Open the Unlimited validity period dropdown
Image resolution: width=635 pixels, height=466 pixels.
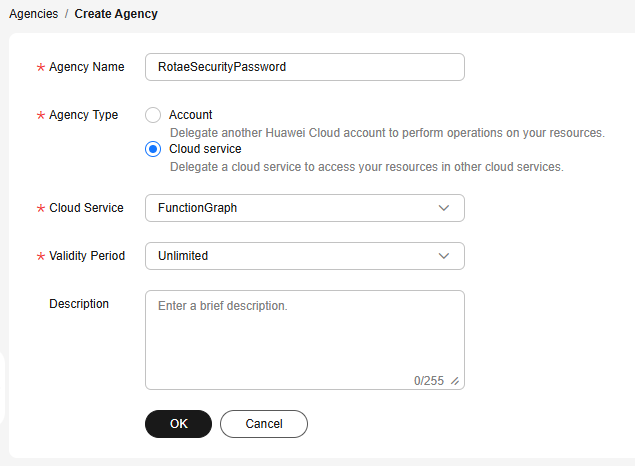(290, 256)
